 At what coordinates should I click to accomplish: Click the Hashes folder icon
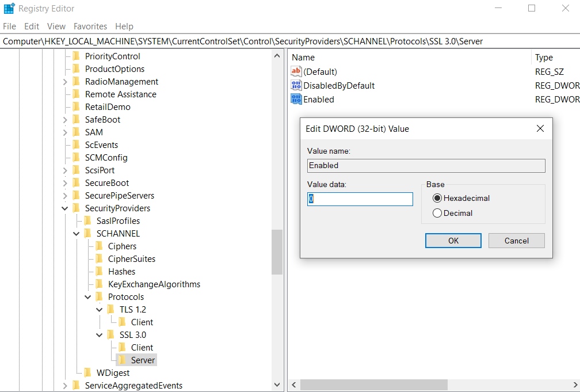click(100, 271)
